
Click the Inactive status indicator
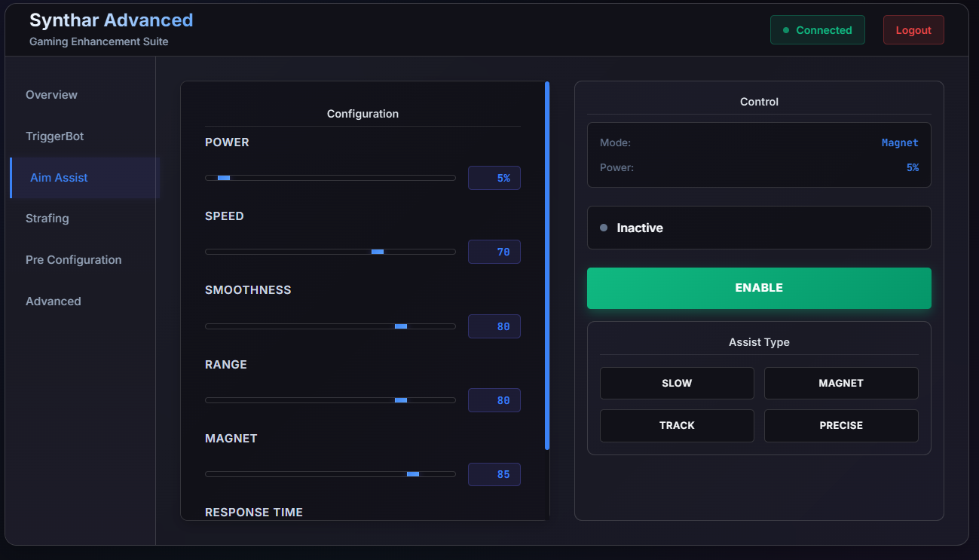coord(759,227)
